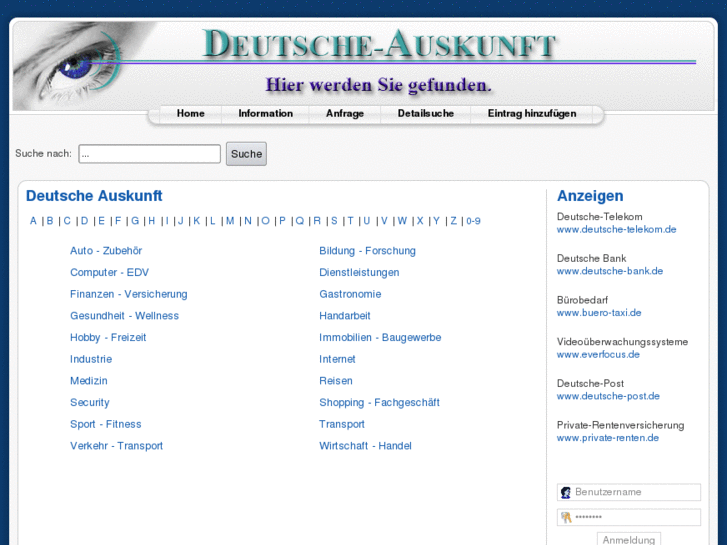Open the Finanzen - Versicherung category
The image size is (727, 545).
tap(129, 294)
